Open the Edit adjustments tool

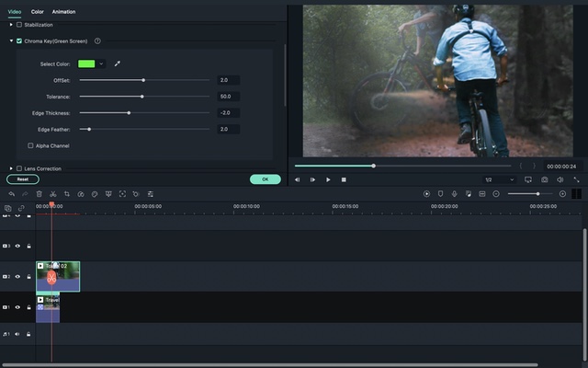tap(151, 194)
